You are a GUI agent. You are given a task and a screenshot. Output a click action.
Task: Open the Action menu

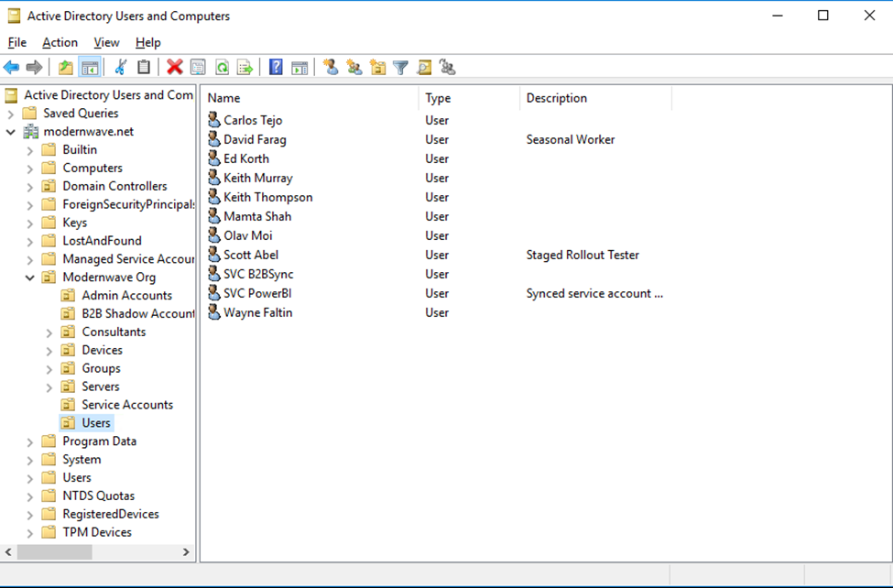coord(60,42)
